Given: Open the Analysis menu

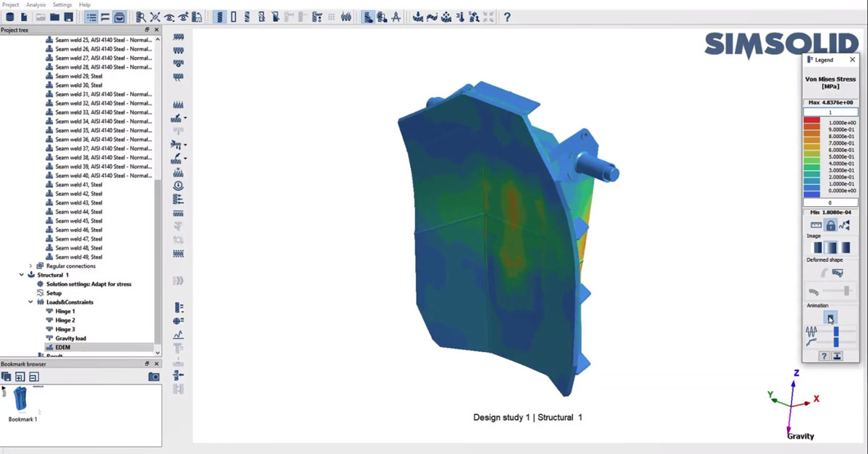Looking at the screenshot, I should pos(35,4).
